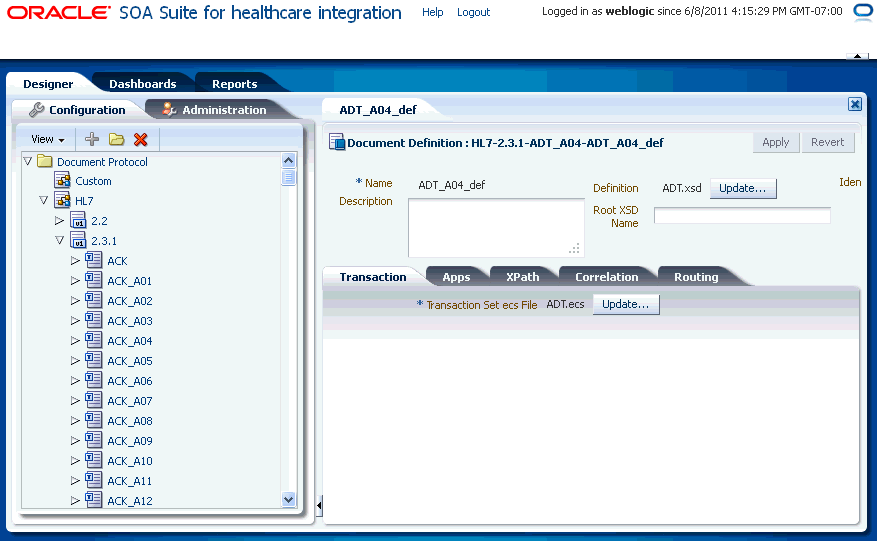877x541 pixels.
Task: Collapse the Document Protocol tree node
Action: point(28,161)
